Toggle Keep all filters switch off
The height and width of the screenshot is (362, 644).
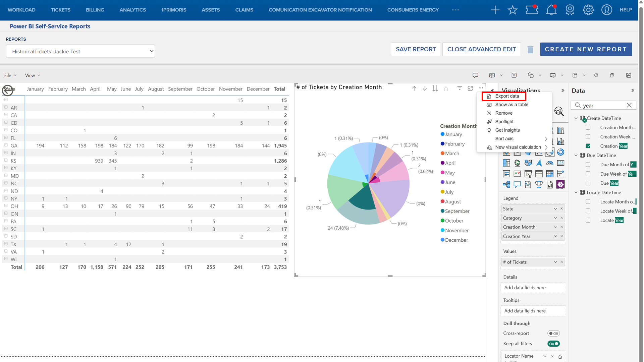[553, 344]
